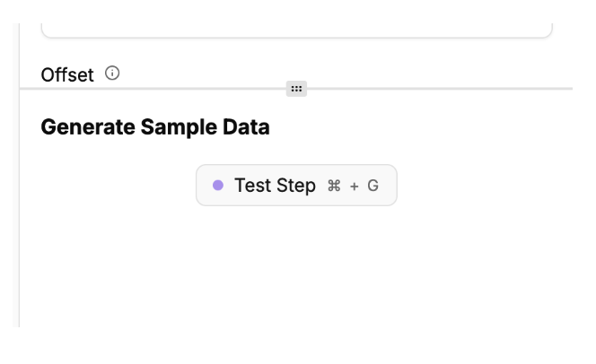The height and width of the screenshot is (364, 596).
Task: Click the horizontal divider left of the handle
Action: coord(153,89)
